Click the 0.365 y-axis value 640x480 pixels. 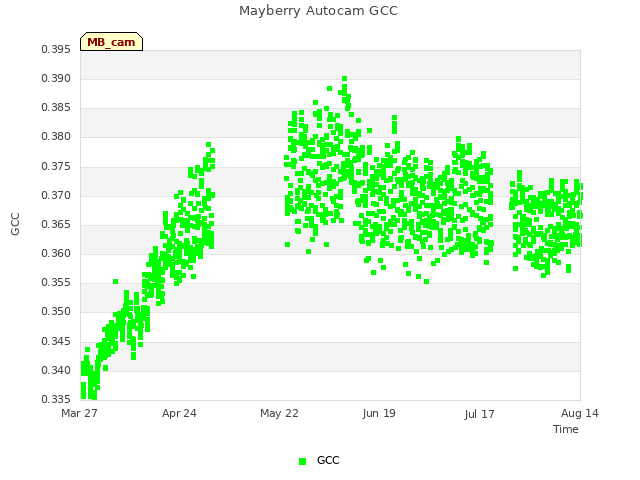click(x=56, y=224)
